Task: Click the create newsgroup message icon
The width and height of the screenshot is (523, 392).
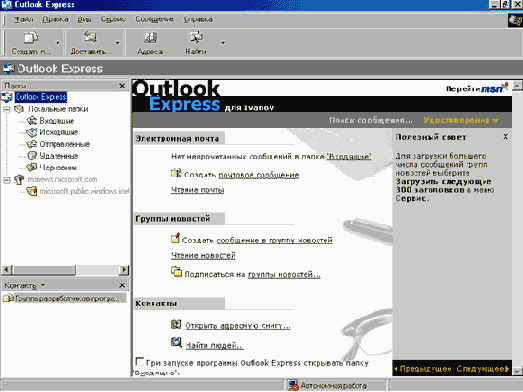Action: (175, 238)
